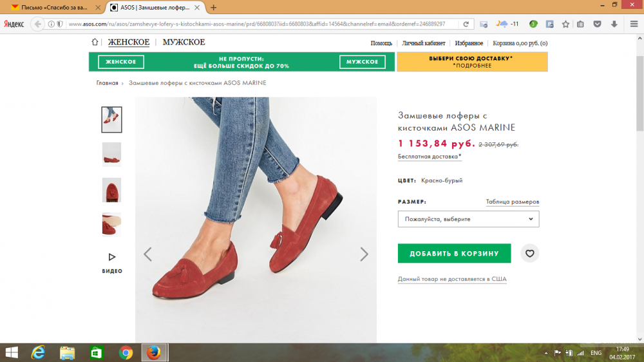Click product price 1 153,84 руб.
Screen dimensions: 644x362
437,144
